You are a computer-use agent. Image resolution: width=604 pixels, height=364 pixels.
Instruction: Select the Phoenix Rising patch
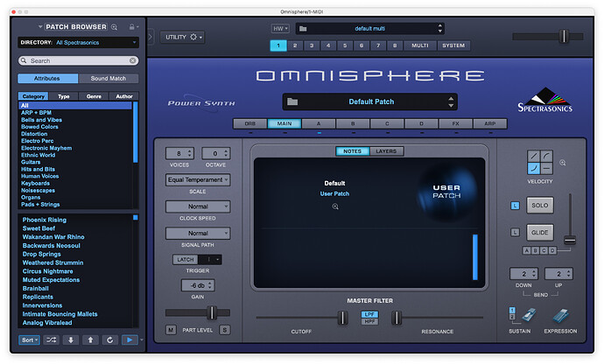click(45, 220)
